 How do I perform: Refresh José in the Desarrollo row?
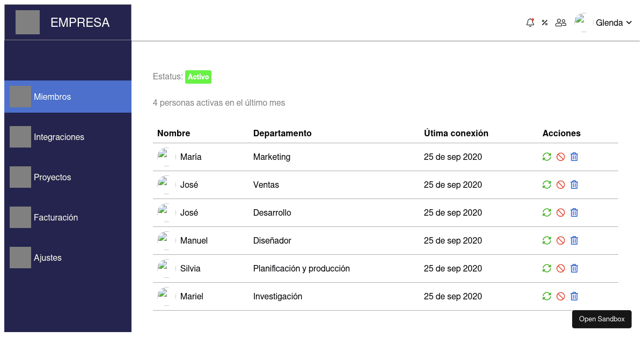pyautogui.click(x=547, y=212)
